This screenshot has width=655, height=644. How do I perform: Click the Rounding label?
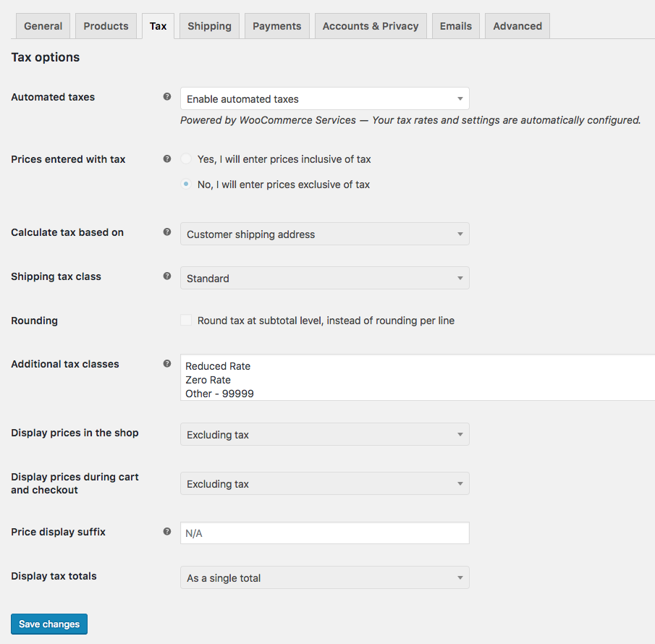(x=34, y=321)
